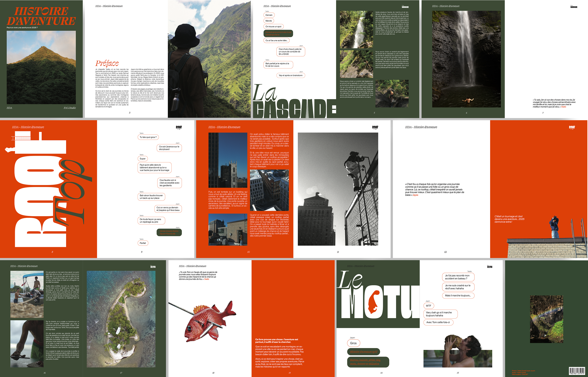Click the 'WTF' chat bubble
Image resolution: width=588 pixels, height=377 pixels.
428,306
